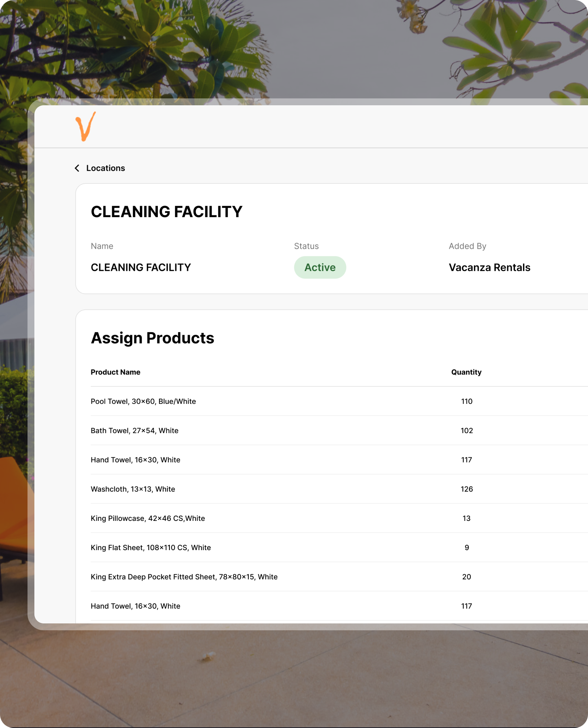
Task: Select the Vacanza Rentals added-by value
Action: tap(489, 267)
